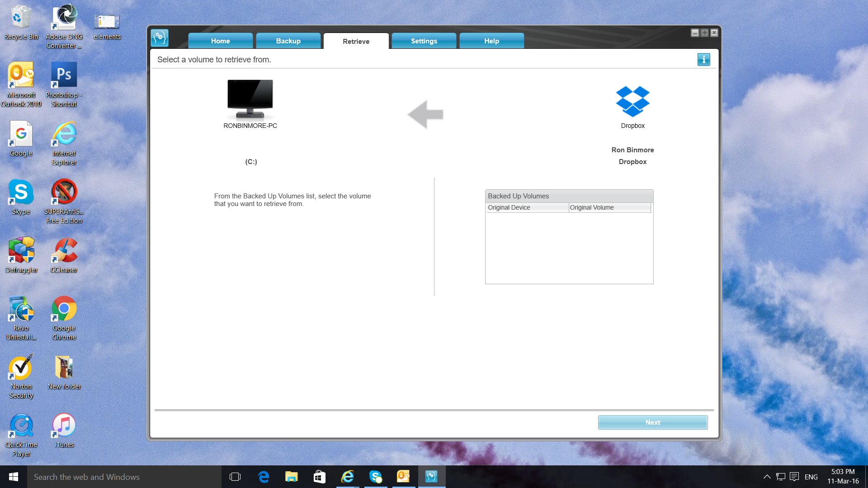Click the blue information icon
The image size is (868, 488).
coord(703,60)
